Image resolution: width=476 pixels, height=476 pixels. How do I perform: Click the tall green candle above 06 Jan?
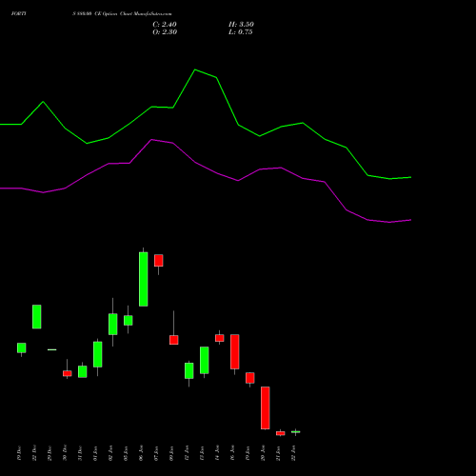coord(144,279)
